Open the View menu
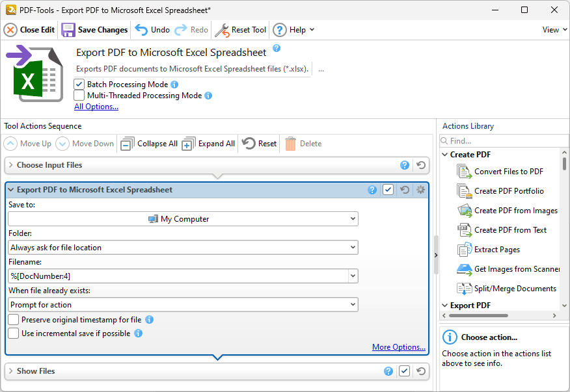The height and width of the screenshot is (392, 570). (555, 30)
